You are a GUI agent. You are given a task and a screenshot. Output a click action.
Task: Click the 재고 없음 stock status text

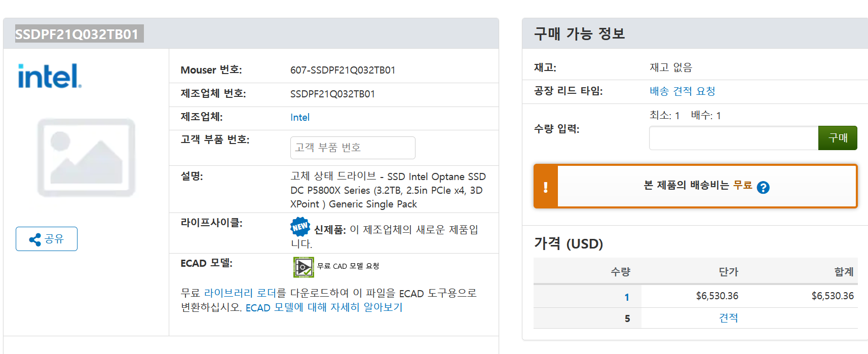coord(671,67)
